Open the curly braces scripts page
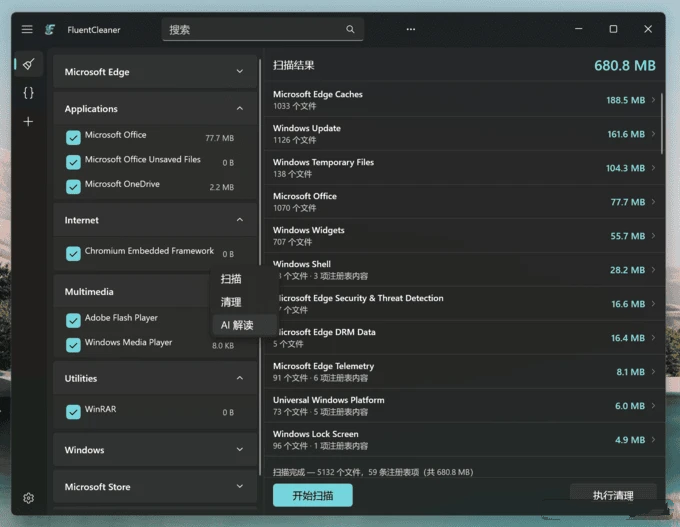680x527 pixels. 28,92
